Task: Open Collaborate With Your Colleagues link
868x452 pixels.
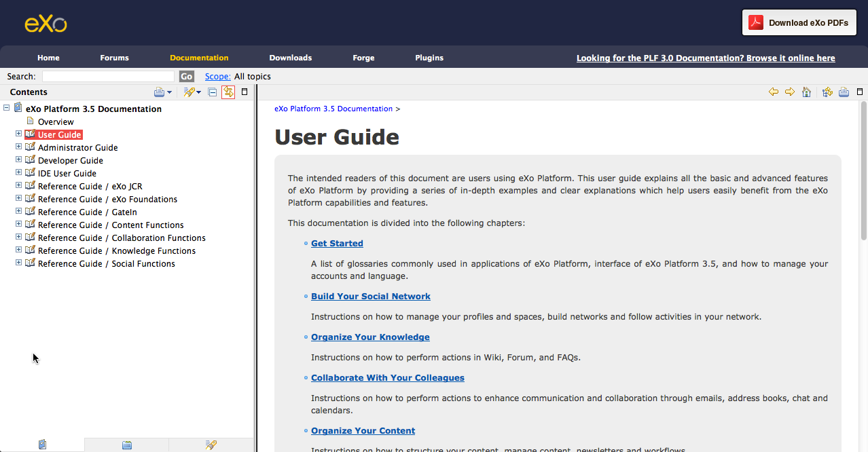Action: click(388, 377)
